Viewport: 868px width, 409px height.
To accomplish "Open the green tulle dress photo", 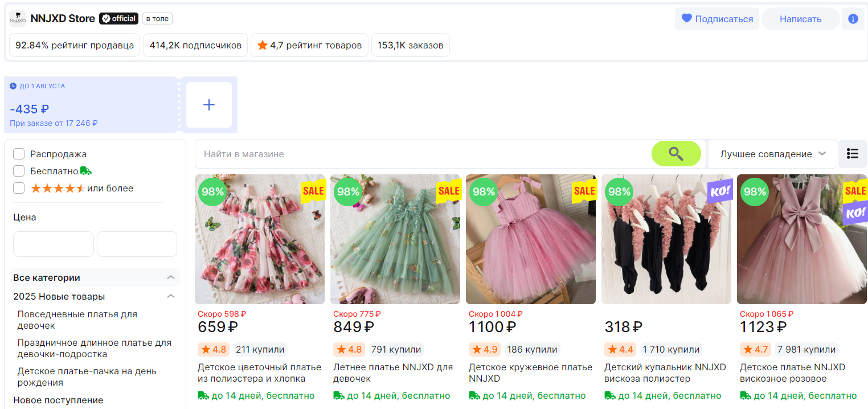I will point(395,239).
